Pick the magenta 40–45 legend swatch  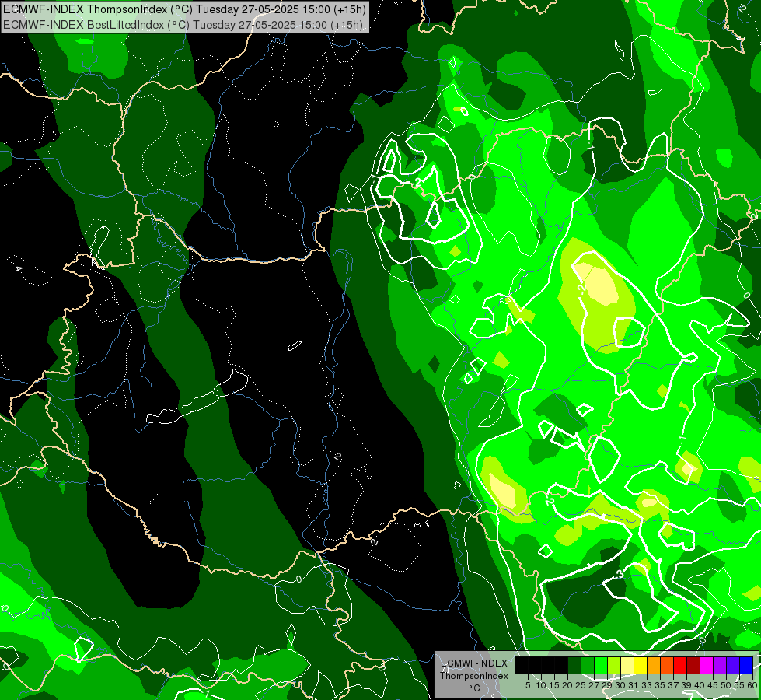click(x=707, y=665)
